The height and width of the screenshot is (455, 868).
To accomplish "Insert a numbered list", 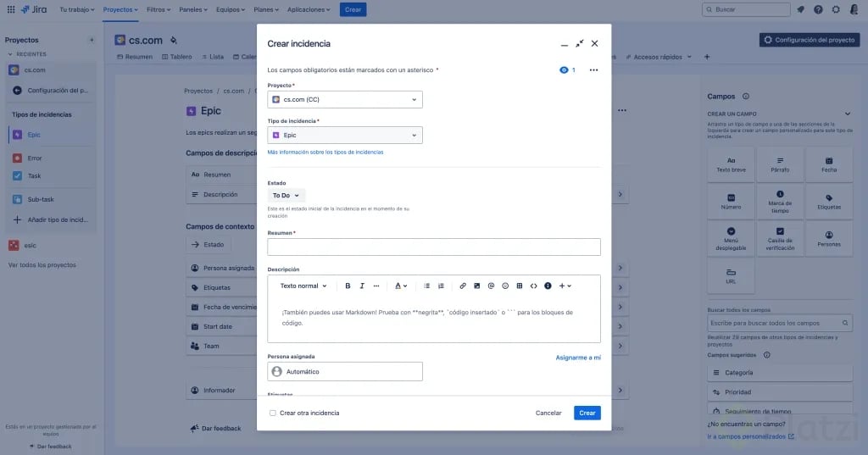I will pyautogui.click(x=441, y=286).
